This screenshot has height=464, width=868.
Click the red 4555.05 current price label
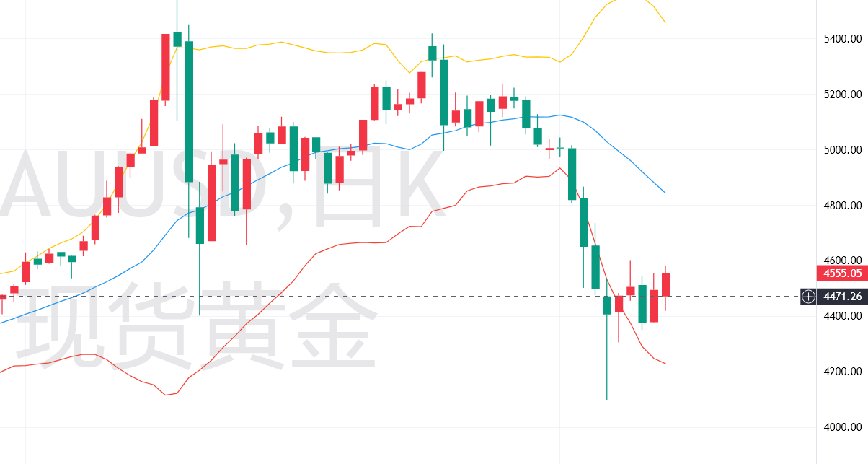coord(841,273)
